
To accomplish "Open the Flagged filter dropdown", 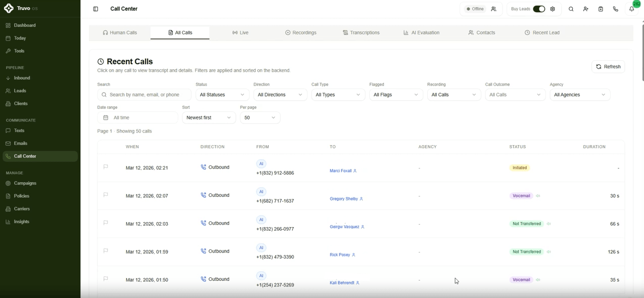I will coord(396,95).
